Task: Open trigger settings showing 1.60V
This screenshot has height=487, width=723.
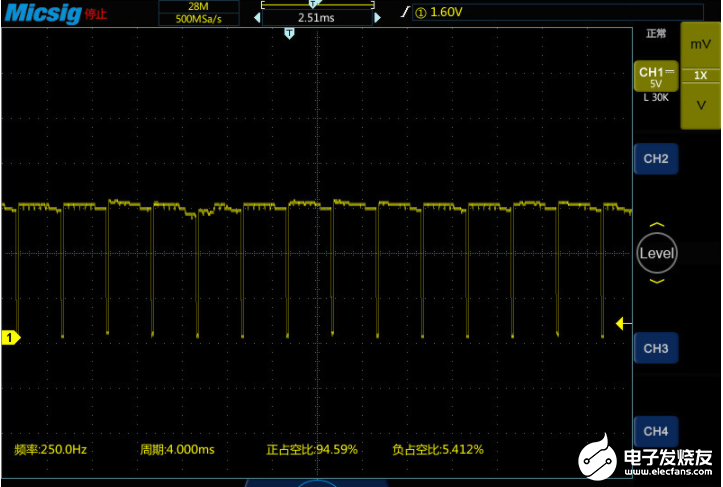Action: pyautogui.click(x=558, y=12)
